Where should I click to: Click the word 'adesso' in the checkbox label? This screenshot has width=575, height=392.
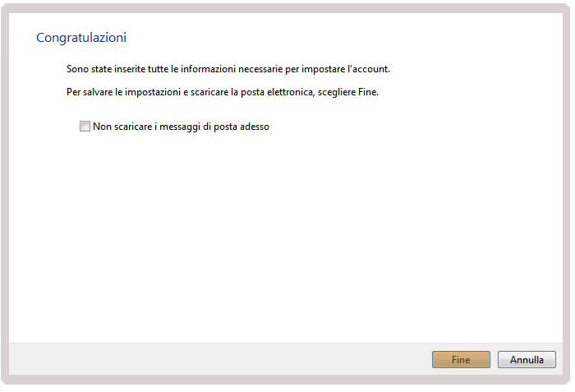(x=255, y=127)
